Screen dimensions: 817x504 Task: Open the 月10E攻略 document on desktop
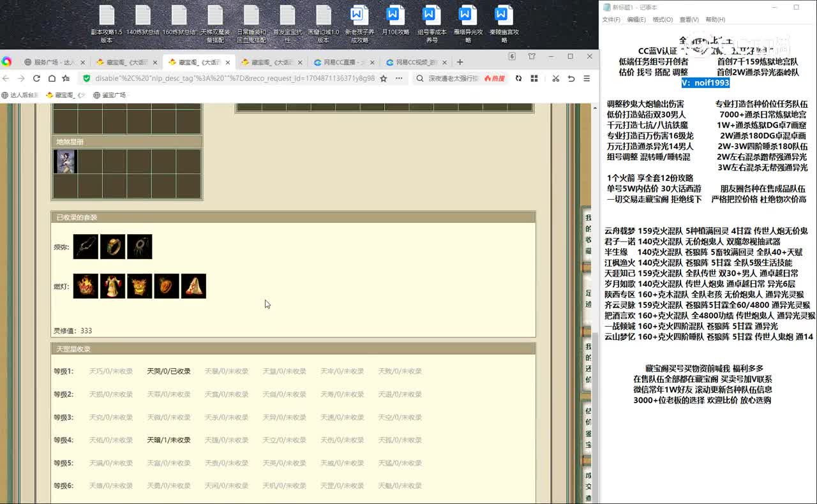click(396, 20)
